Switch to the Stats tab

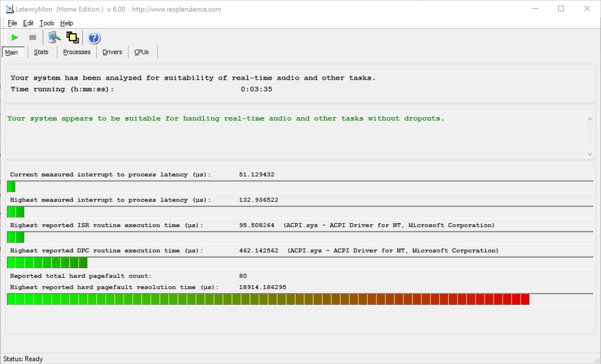[x=41, y=52]
